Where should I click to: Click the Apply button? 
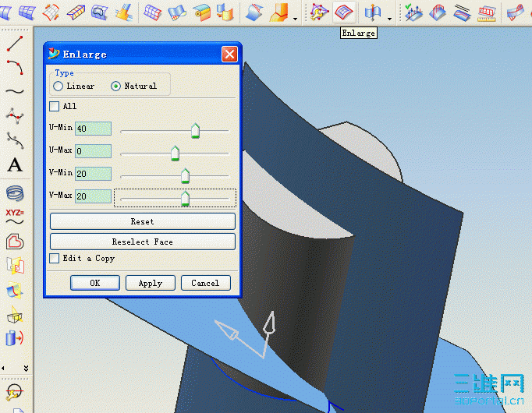coord(151,283)
